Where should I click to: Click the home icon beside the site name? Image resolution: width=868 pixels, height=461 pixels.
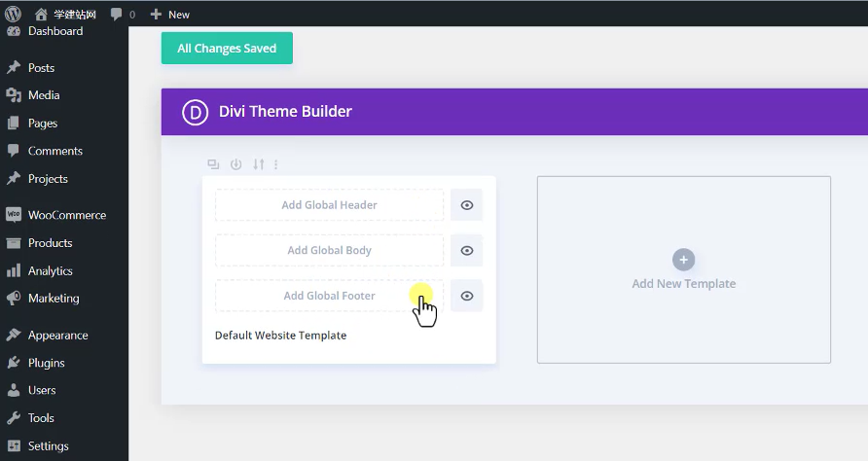41,15
